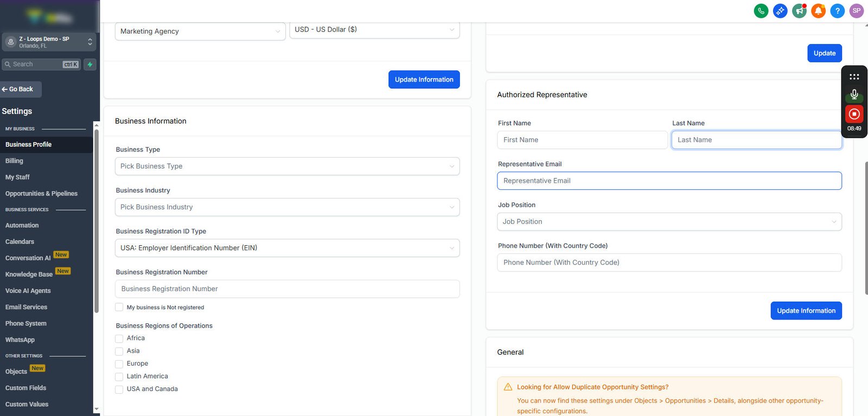868x416 pixels.
Task: Open the megaphone announcements icon
Action: click(x=799, y=11)
